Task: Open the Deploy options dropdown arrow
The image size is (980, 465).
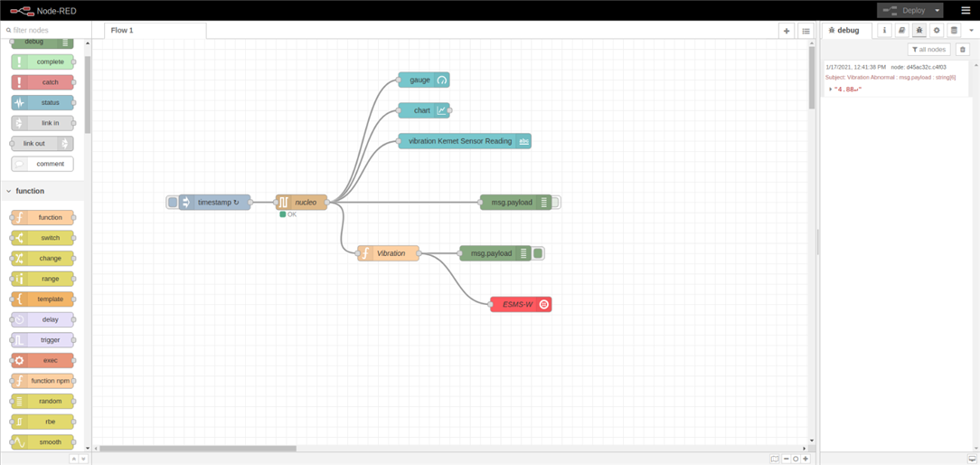Action: click(x=938, y=10)
